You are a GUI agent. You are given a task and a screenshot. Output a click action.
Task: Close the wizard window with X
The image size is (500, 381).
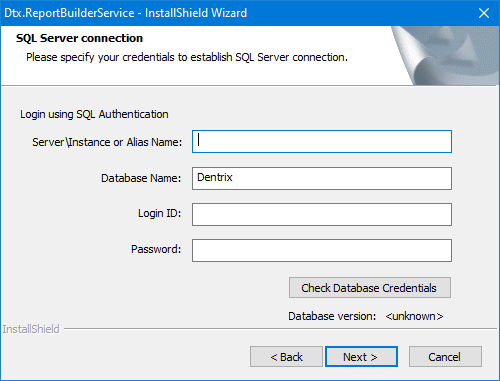[x=484, y=13]
